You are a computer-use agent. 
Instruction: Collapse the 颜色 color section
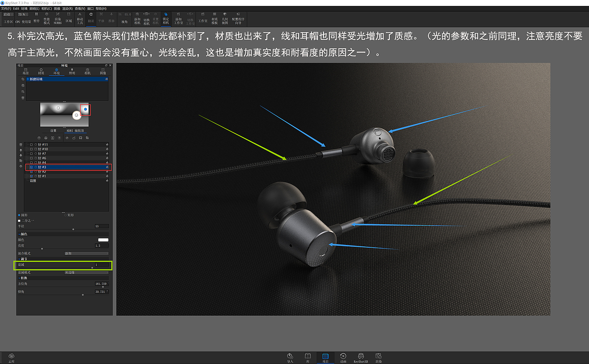coord(19,234)
